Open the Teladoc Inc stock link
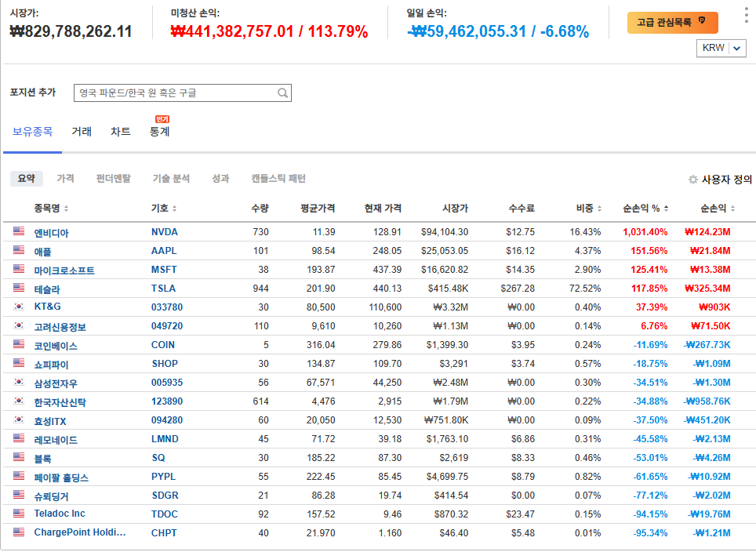The image size is (756, 552). click(x=60, y=514)
